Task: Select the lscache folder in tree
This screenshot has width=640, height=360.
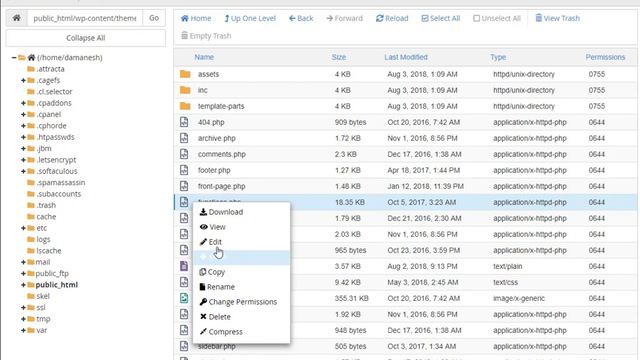Action: coord(44,251)
